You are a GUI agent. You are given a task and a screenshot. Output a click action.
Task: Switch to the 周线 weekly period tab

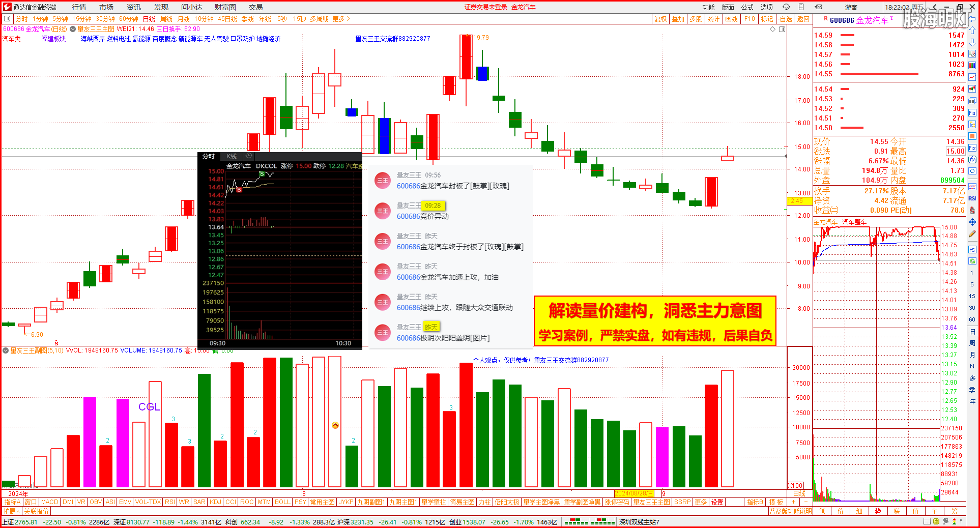(x=166, y=19)
